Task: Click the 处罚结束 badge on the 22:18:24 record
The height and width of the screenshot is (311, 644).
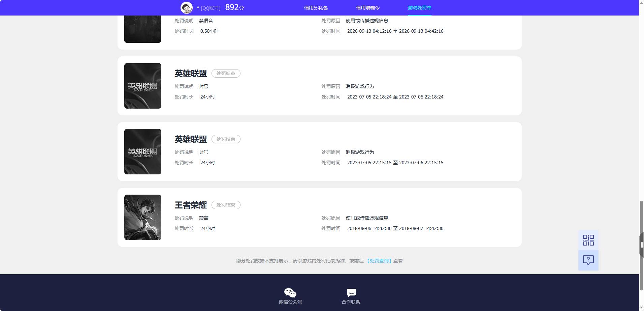Action: pyautogui.click(x=226, y=73)
